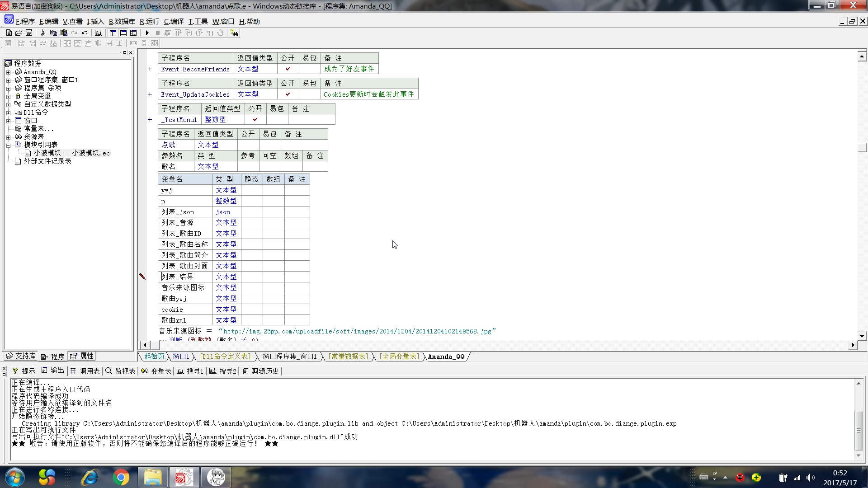868x488 pixels.
Task: Expand the 全局变量 tree node
Action: tap(8, 97)
